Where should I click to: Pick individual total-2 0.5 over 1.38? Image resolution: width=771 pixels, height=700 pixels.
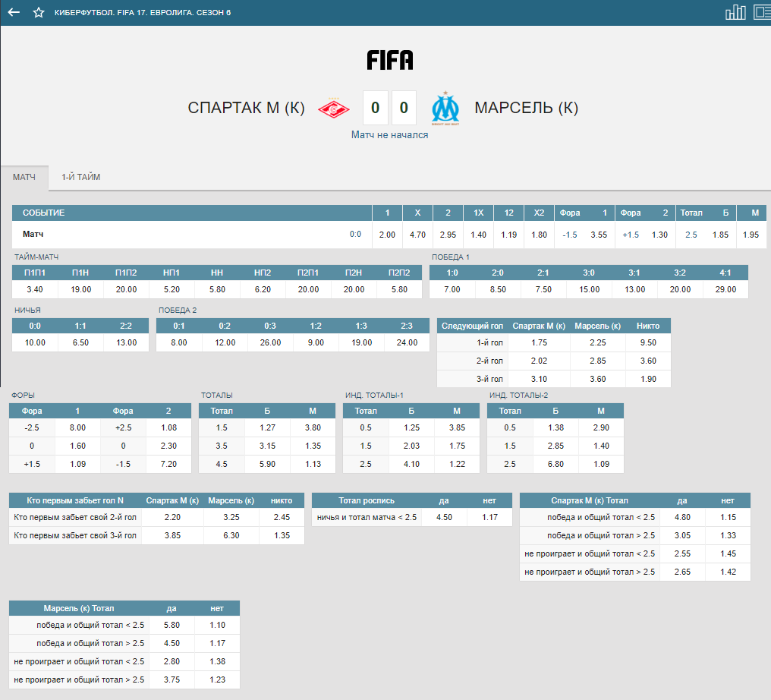point(555,427)
